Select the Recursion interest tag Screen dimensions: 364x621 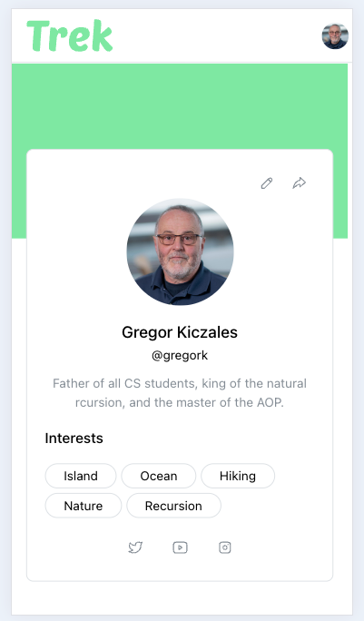[173, 506]
